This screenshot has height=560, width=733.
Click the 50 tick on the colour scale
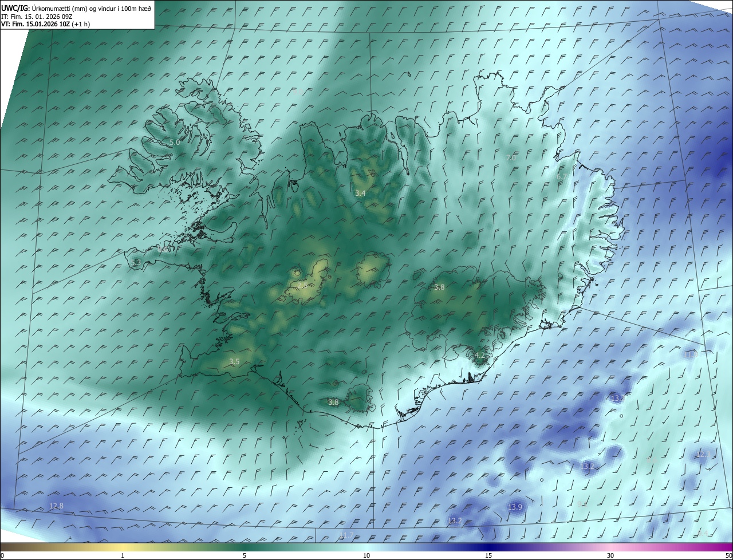(x=728, y=556)
